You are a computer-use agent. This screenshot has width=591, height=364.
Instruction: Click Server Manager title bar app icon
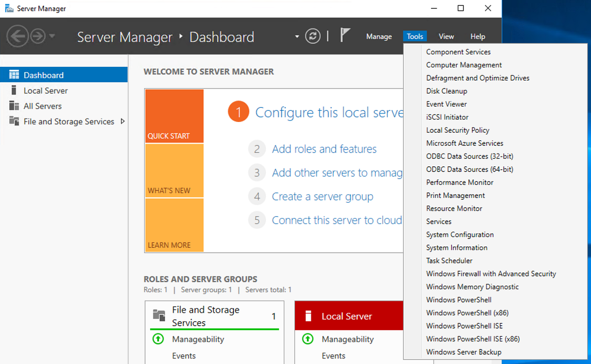(9, 8)
